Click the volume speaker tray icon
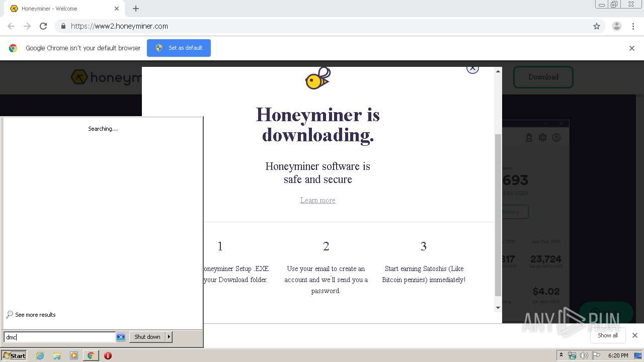 pyautogui.click(x=584, y=355)
